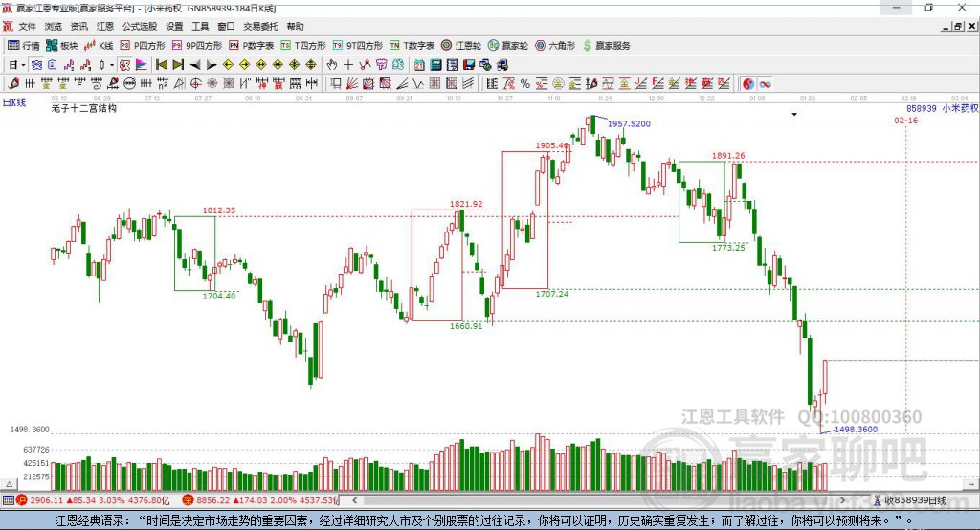Open the P数字表 view button

pos(252,45)
